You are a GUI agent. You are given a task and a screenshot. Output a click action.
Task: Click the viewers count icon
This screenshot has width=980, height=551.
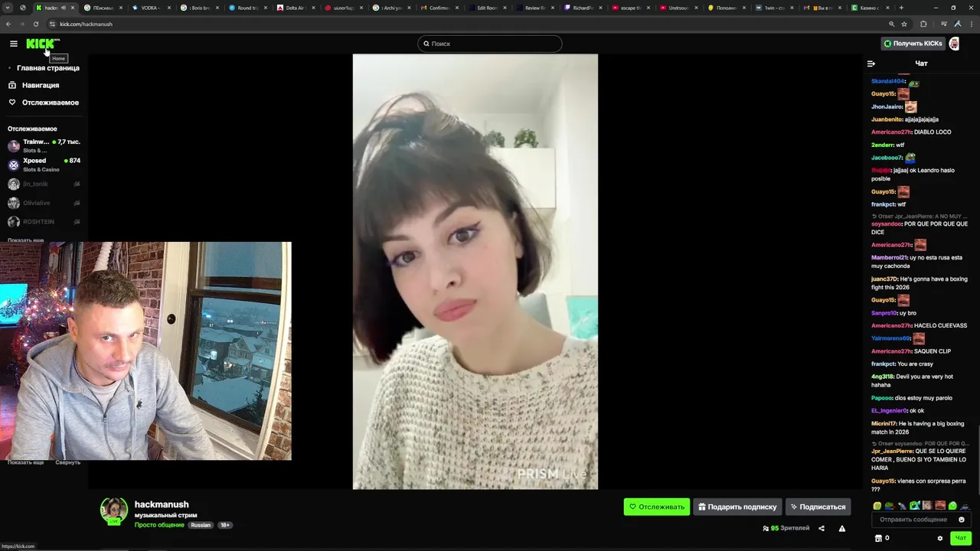[x=766, y=528]
